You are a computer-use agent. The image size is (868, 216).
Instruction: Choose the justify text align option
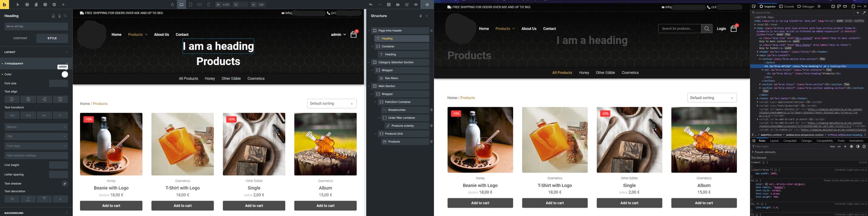(x=60, y=99)
